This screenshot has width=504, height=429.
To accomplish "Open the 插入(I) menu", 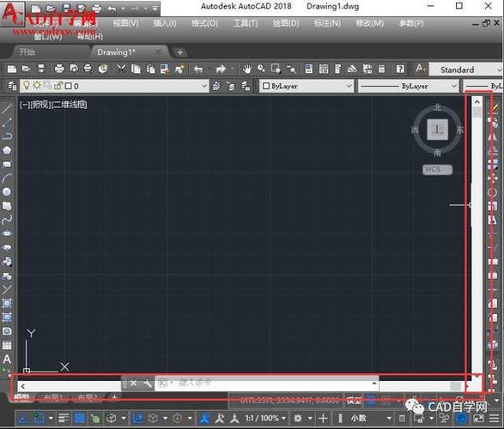I will click(x=165, y=23).
